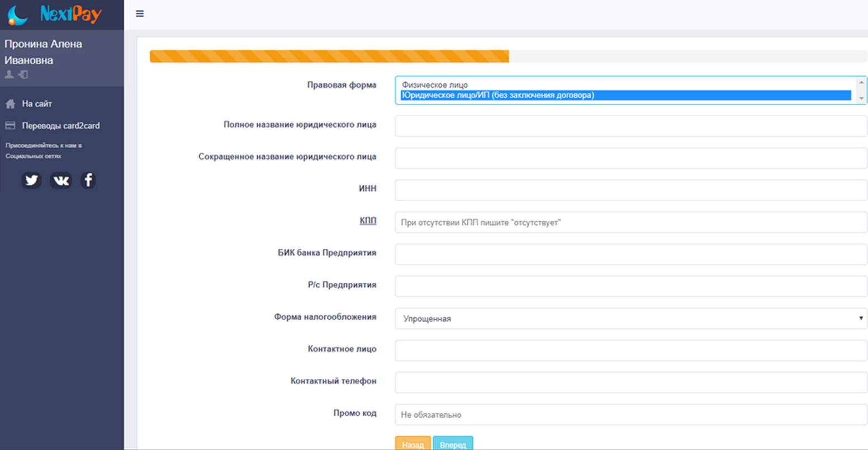Toggle the hamburger sidebar menu icon

click(140, 14)
